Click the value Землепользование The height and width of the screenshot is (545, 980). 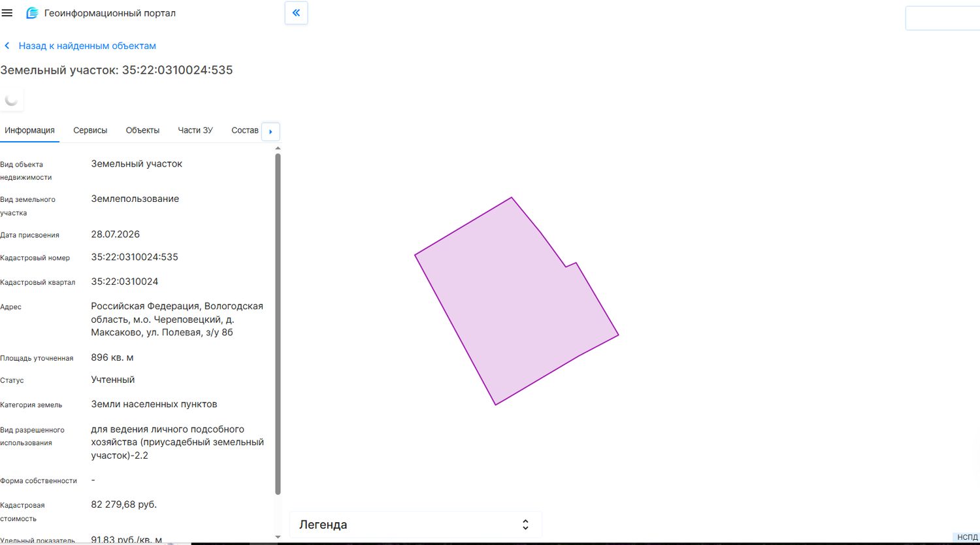click(135, 199)
